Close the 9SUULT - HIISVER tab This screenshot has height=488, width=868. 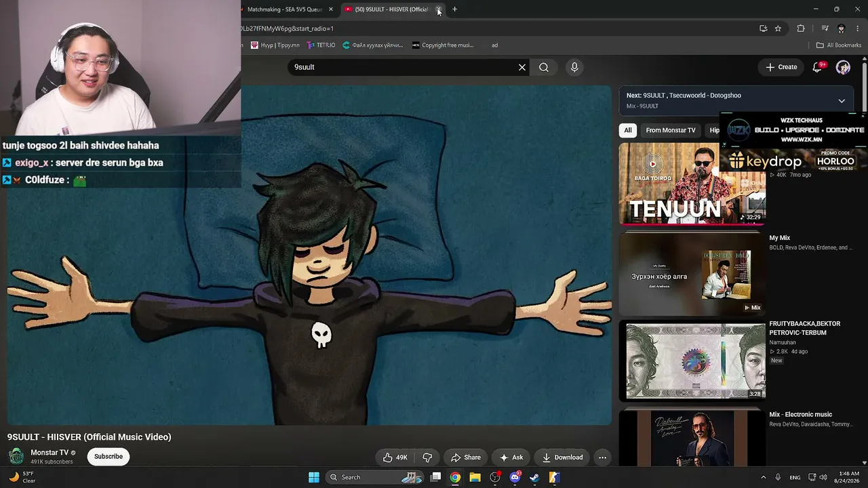point(439,9)
